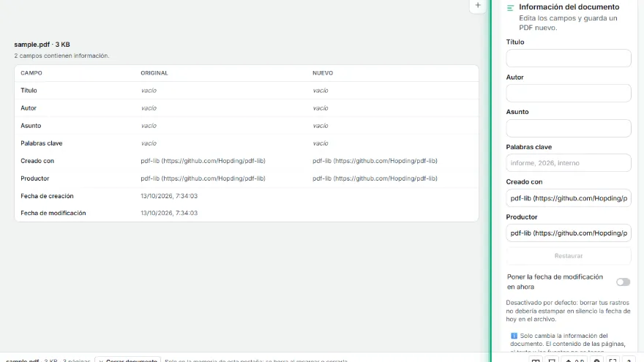The width and height of the screenshot is (644, 362).
Task: Focus the Autor input field
Action: coord(569,93)
